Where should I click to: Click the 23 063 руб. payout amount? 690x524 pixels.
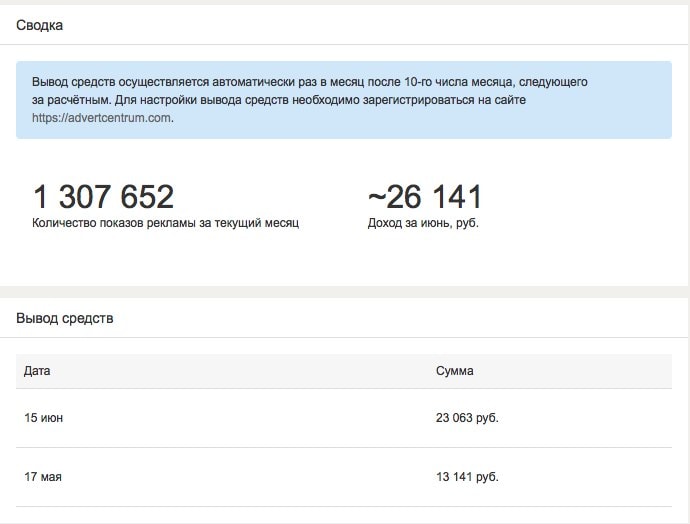tap(467, 418)
